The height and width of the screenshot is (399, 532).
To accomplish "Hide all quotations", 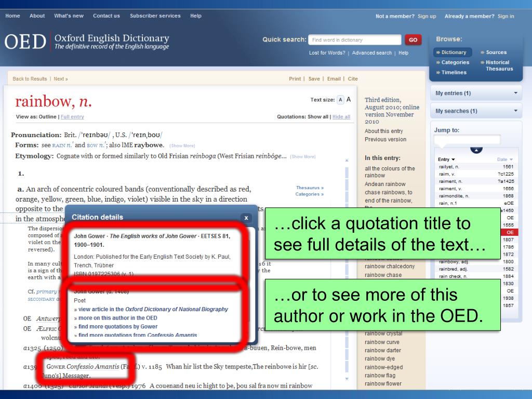I will coord(341,117).
